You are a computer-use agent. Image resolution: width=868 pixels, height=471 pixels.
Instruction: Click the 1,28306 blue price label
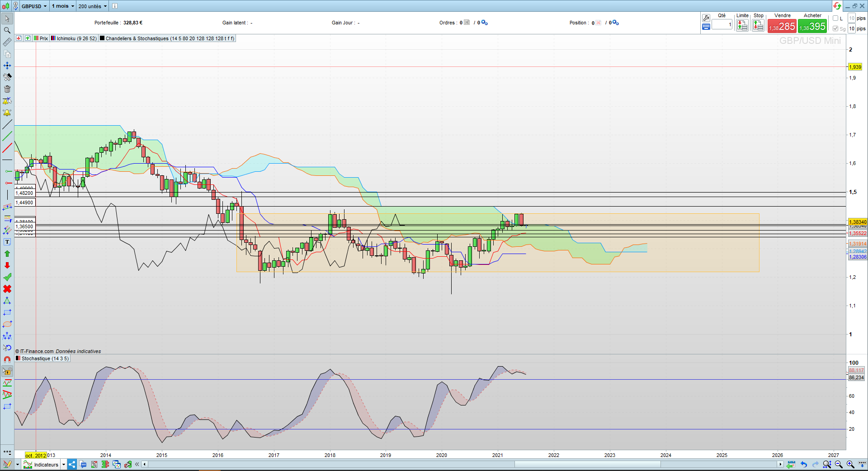(x=858, y=257)
